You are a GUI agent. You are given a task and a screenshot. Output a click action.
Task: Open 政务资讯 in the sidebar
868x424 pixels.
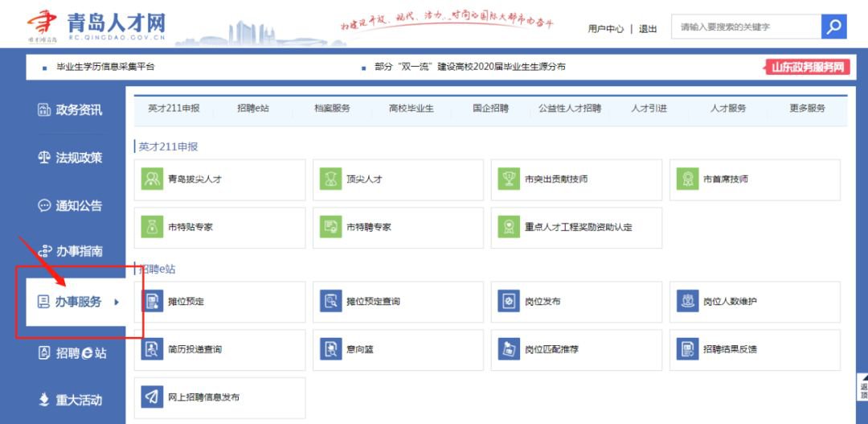click(71, 110)
